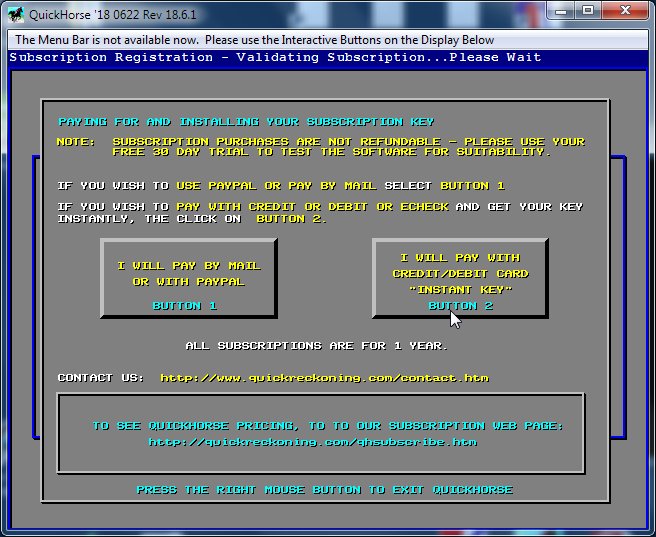Click the 'pay with credit or debit or echeck' instruction
The image size is (656, 537).
(x=320, y=212)
